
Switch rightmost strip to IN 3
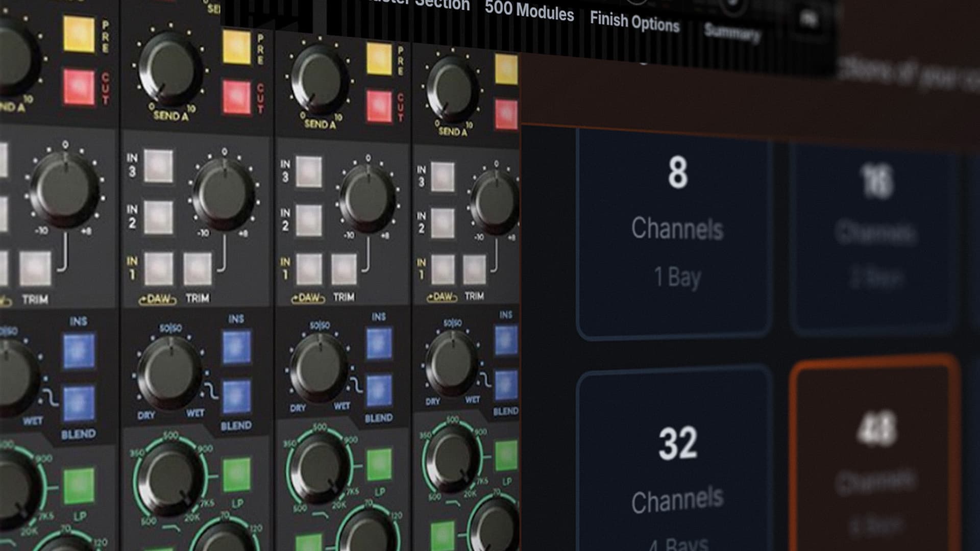pos(443,177)
